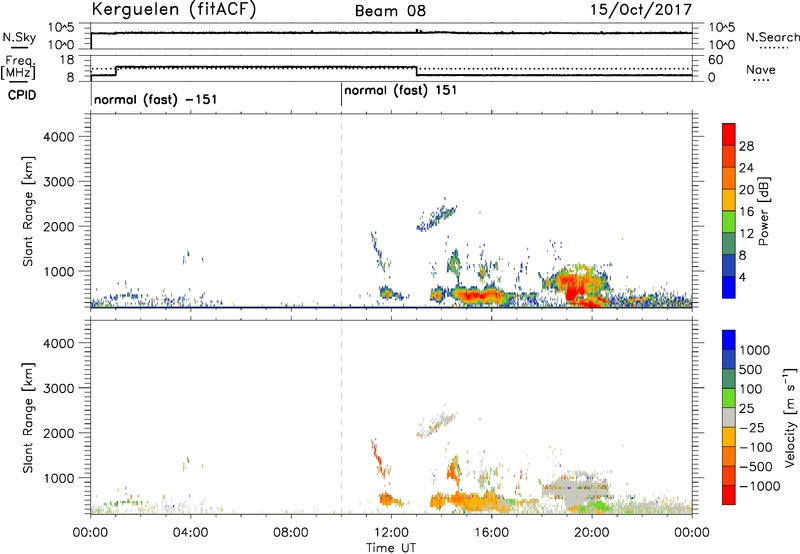This screenshot has width=800, height=554.
Task: Click orange velocity echo streak near 11:30 UT
Action: pyautogui.click(x=379, y=458)
